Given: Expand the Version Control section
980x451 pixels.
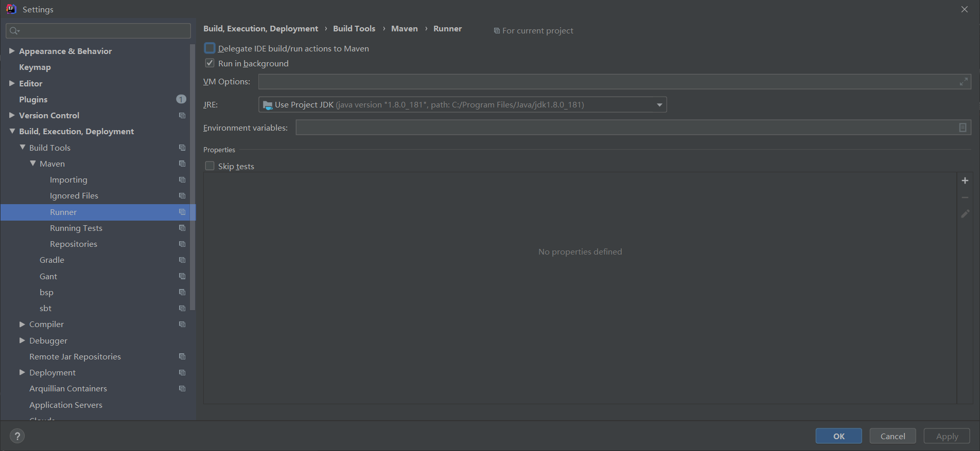Looking at the screenshot, I should (12, 115).
